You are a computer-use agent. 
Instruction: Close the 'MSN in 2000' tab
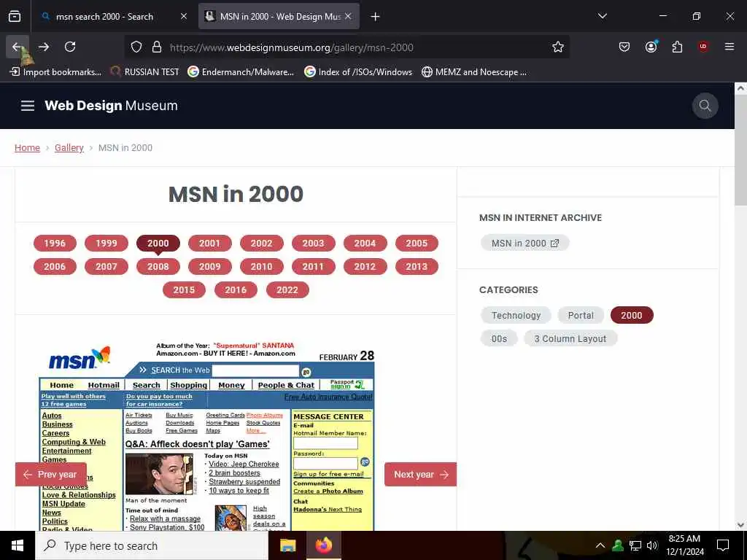[x=348, y=16]
